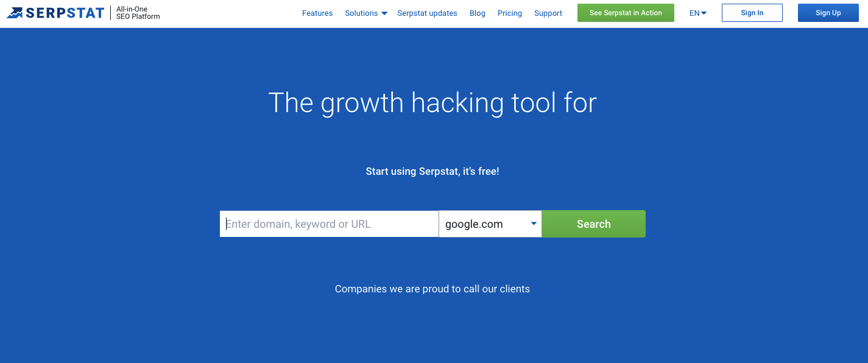
Task: Go to the Blog
Action: click(478, 13)
